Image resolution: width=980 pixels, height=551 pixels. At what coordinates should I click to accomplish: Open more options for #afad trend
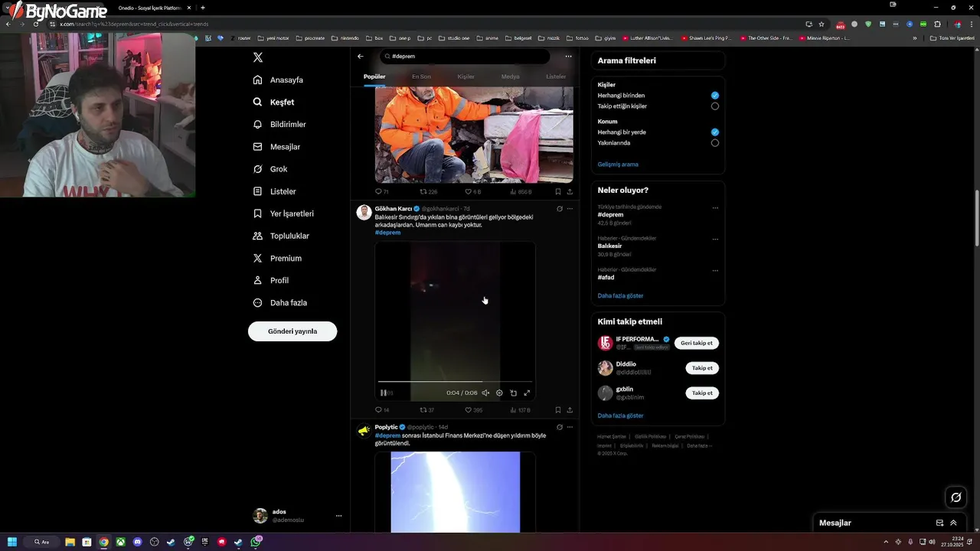[715, 270]
